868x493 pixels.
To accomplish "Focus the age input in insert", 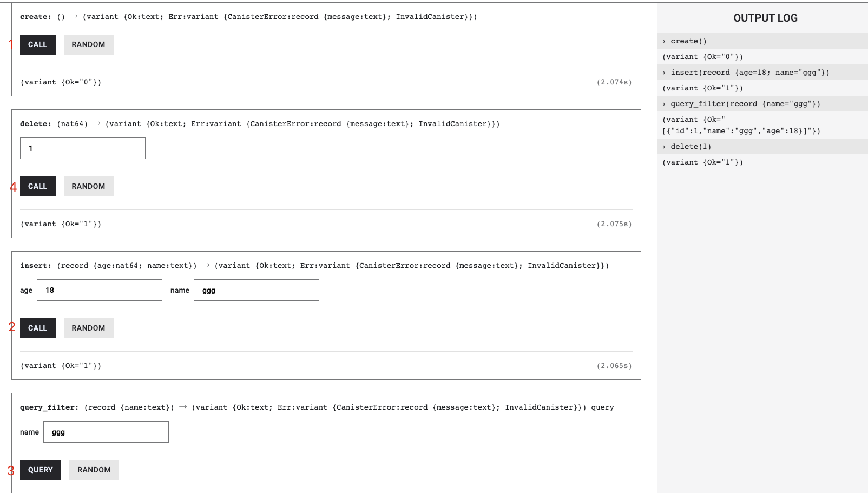I will click(x=100, y=290).
